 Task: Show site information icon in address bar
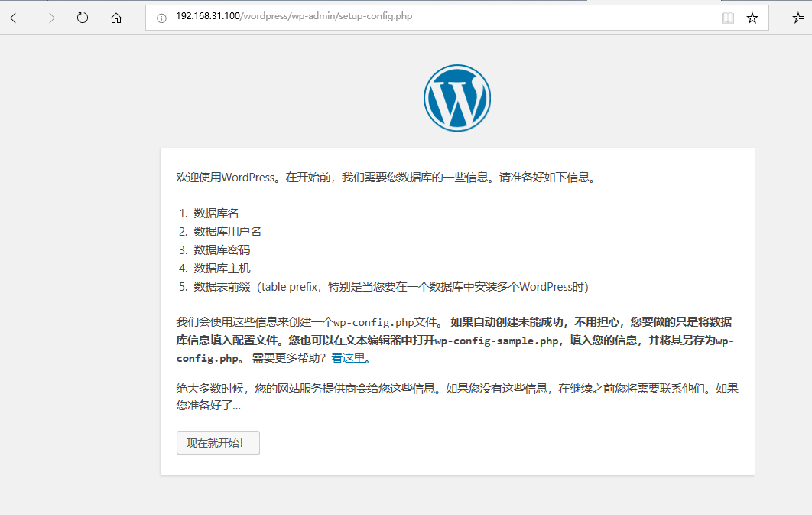click(x=161, y=18)
